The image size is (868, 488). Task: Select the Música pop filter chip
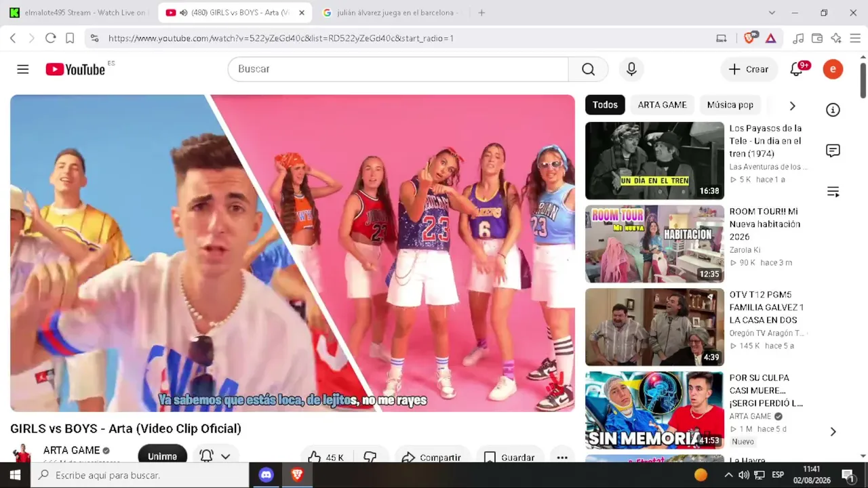pyautogui.click(x=730, y=105)
